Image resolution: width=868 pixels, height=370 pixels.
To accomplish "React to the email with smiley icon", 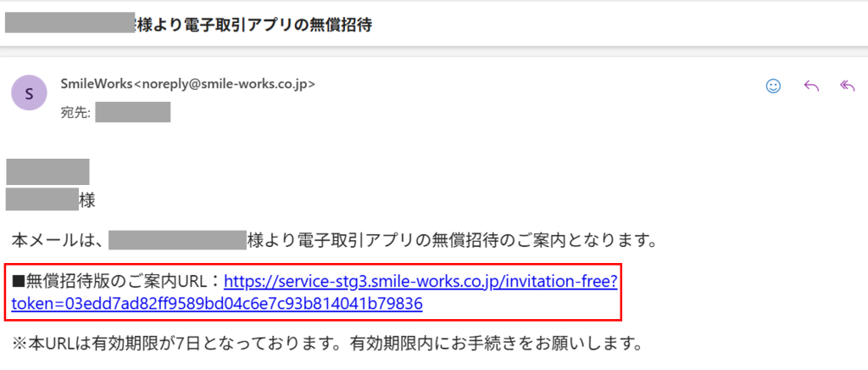I will tap(773, 86).
